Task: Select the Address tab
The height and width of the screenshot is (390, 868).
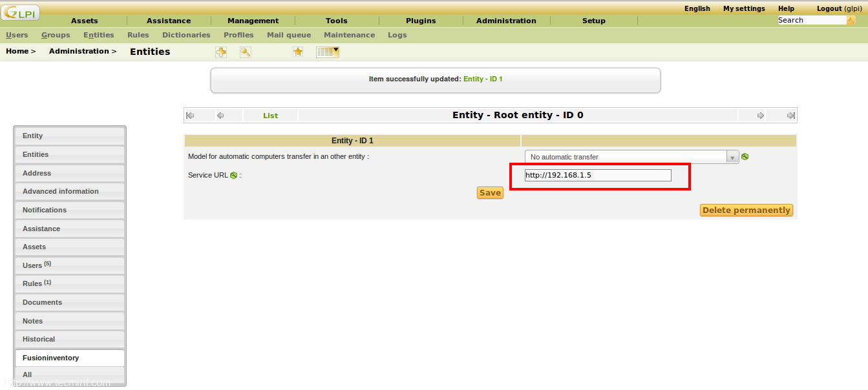Action: point(70,173)
